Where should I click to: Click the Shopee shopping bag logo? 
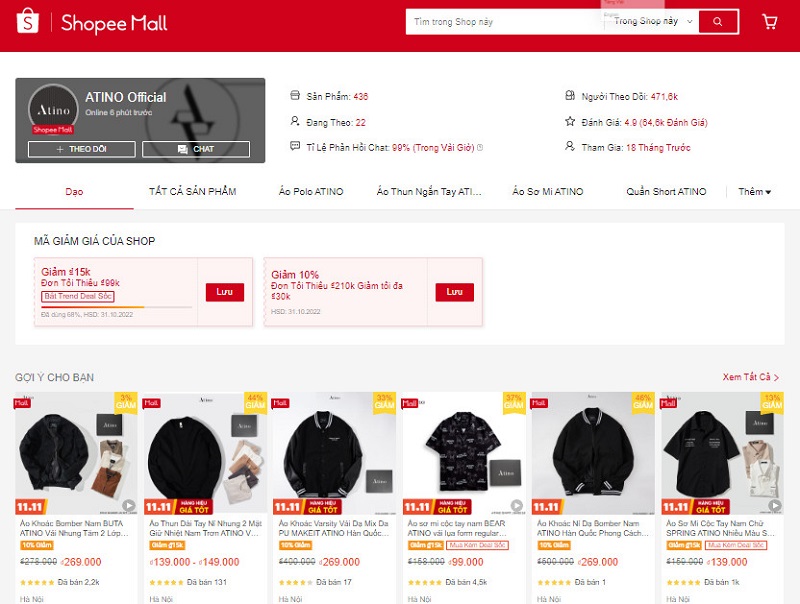(x=28, y=21)
